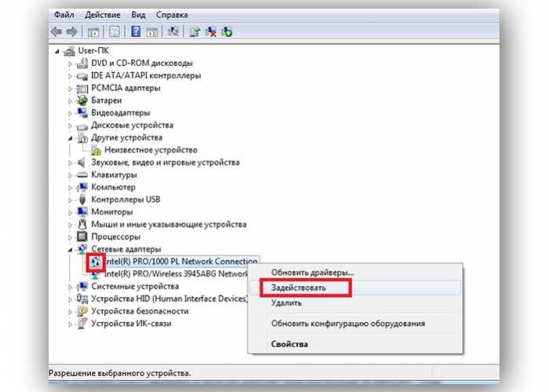Expand the PCMCIA адаптеры node
Image resolution: width=549 pixels, height=392 pixels.
[70, 89]
